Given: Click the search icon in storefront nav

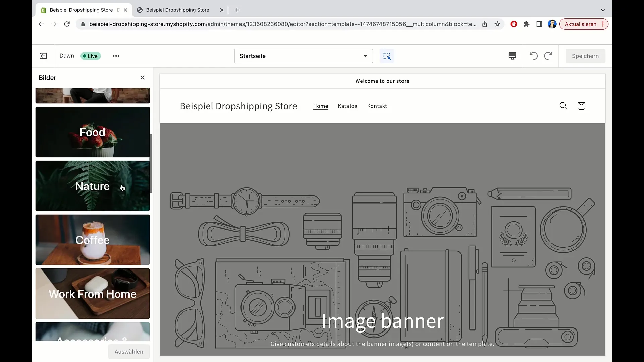Looking at the screenshot, I should (563, 106).
